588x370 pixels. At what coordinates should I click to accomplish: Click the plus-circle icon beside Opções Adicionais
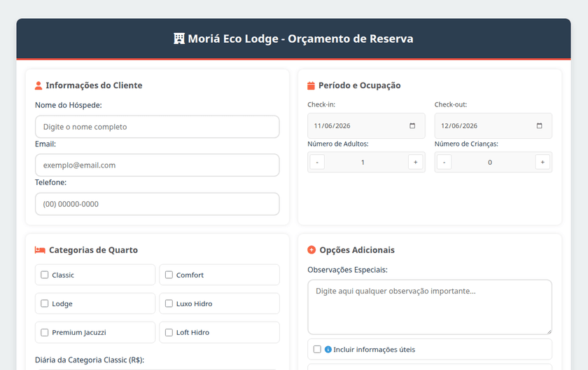[x=311, y=249]
